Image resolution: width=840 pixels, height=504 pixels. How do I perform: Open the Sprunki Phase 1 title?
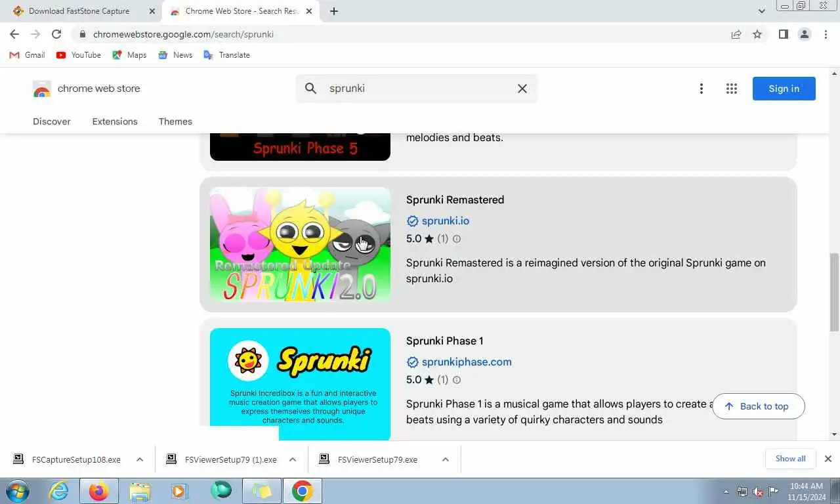444,341
